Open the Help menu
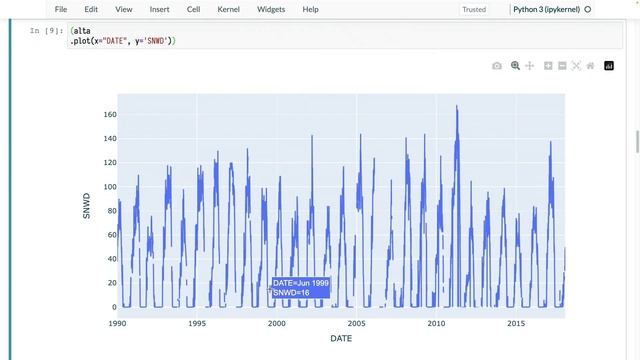The image size is (640, 360). (310, 9)
